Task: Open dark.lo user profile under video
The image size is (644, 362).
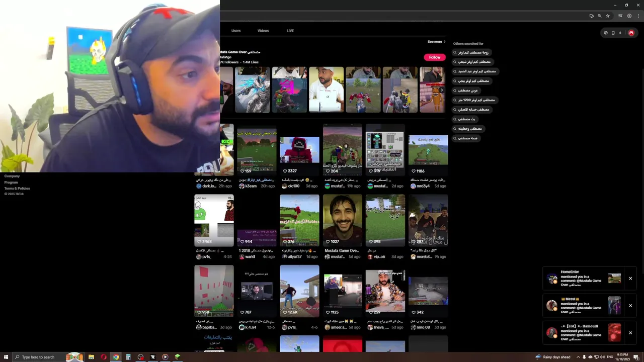Action: [206, 186]
